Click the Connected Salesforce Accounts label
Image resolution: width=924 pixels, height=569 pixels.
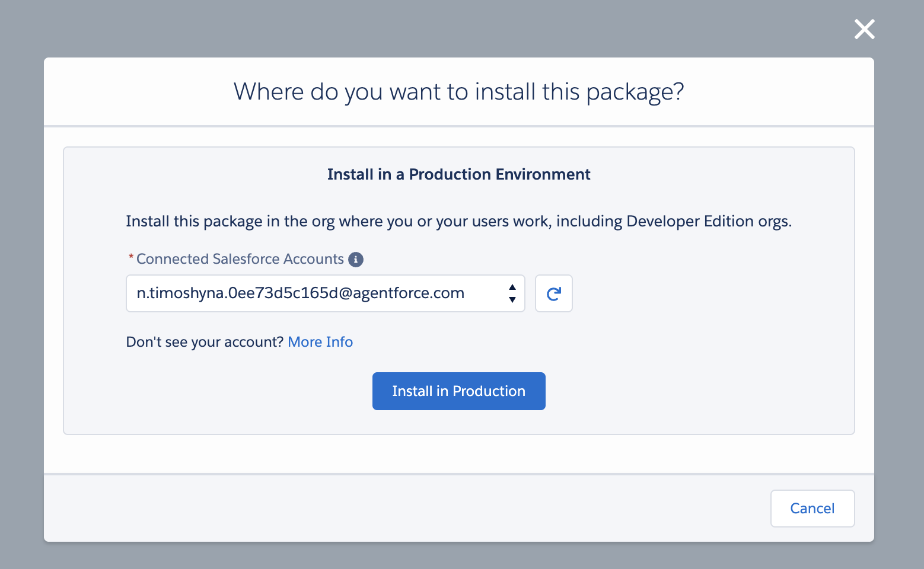point(240,259)
